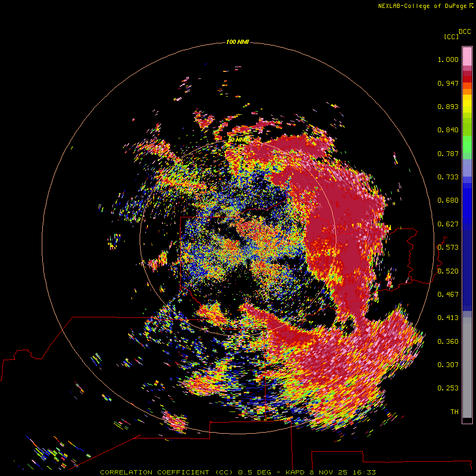
Task: Pick the pink band beside 1.000
Action: [467, 57]
